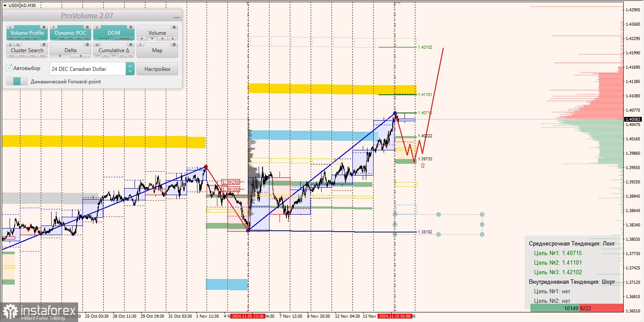The image size is (644, 322).
Task: Open Delta gear settings
Action: coord(87,44)
